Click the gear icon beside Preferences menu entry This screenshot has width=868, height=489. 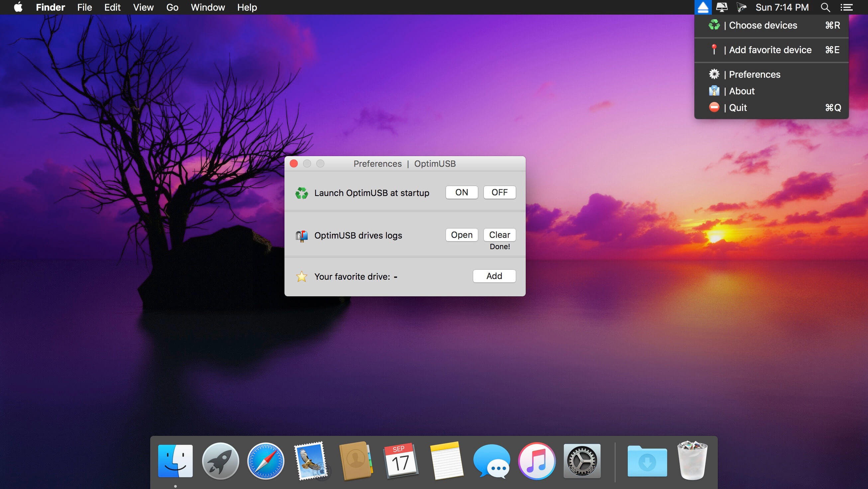click(714, 74)
